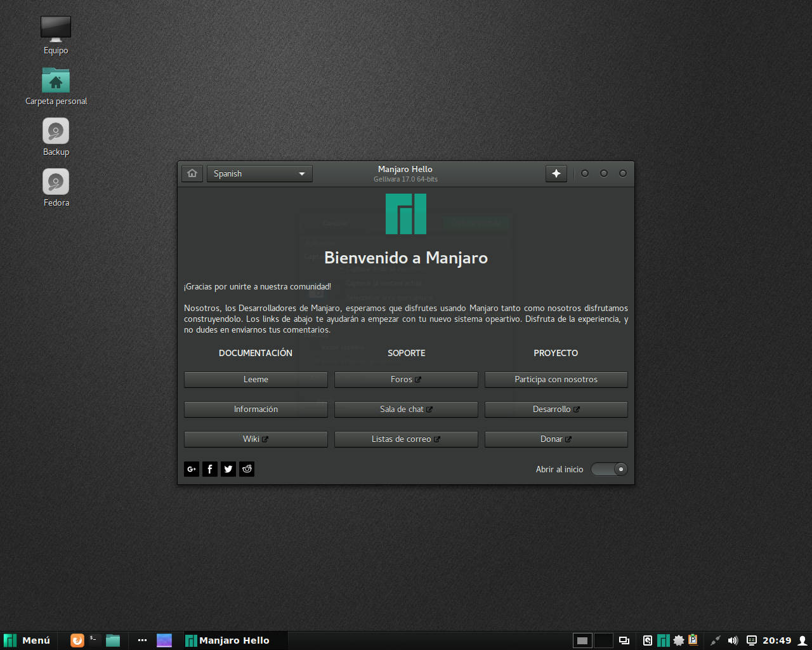Click the gear-shaped tray icon
This screenshot has height=650, width=812.
pyautogui.click(x=679, y=640)
